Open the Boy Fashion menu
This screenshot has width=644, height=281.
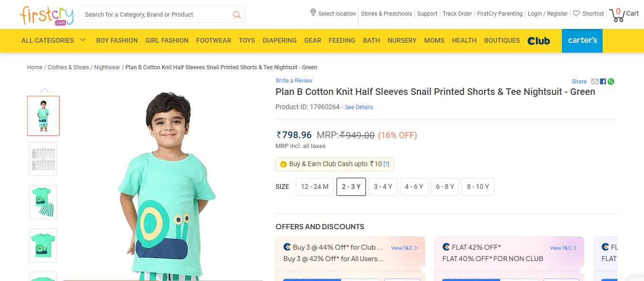point(117,40)
